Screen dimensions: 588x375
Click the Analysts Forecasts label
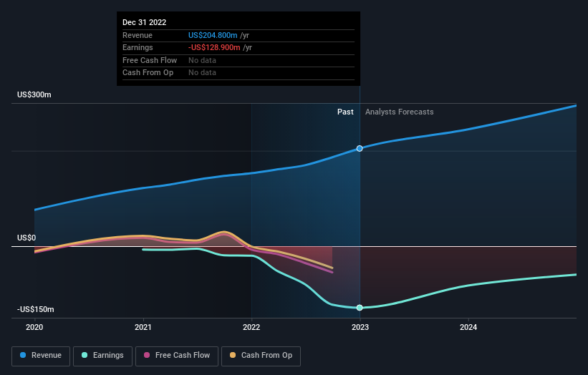point(400,112)
